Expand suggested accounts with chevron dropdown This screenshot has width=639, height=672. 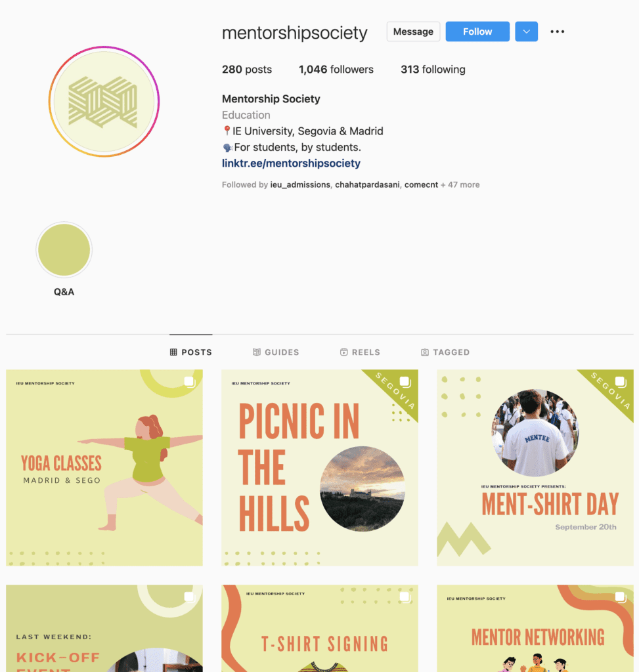(x=526, y=31)
